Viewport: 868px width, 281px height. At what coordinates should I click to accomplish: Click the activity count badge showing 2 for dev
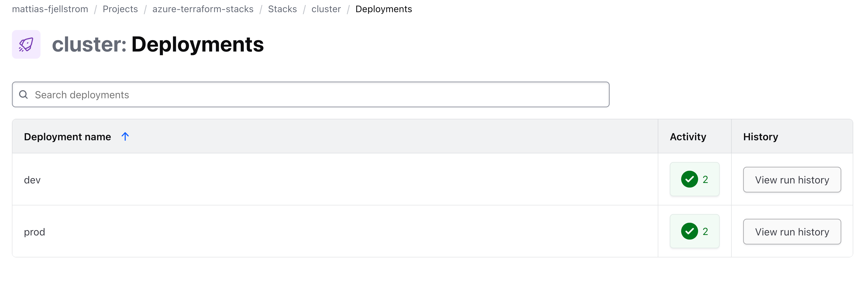tap(694, 179)
